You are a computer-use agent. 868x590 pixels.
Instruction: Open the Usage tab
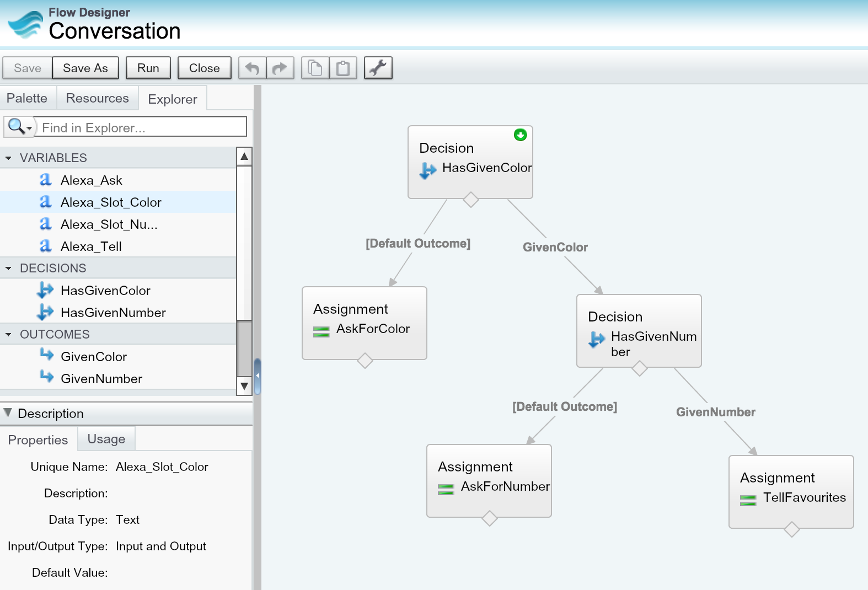tap(106, 439)
